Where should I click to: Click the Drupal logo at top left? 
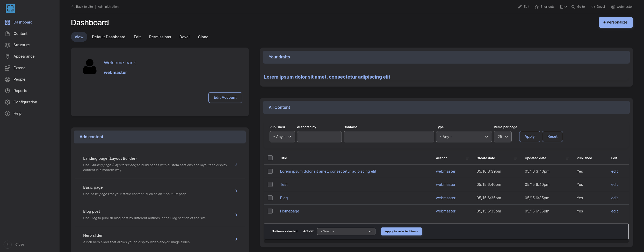[x=10, y=8]
